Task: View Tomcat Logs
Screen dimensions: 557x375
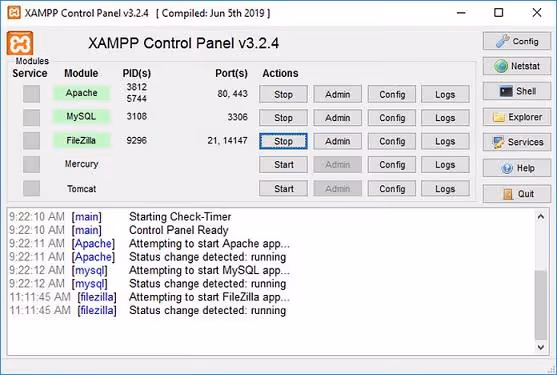Action: pos(445,188)
